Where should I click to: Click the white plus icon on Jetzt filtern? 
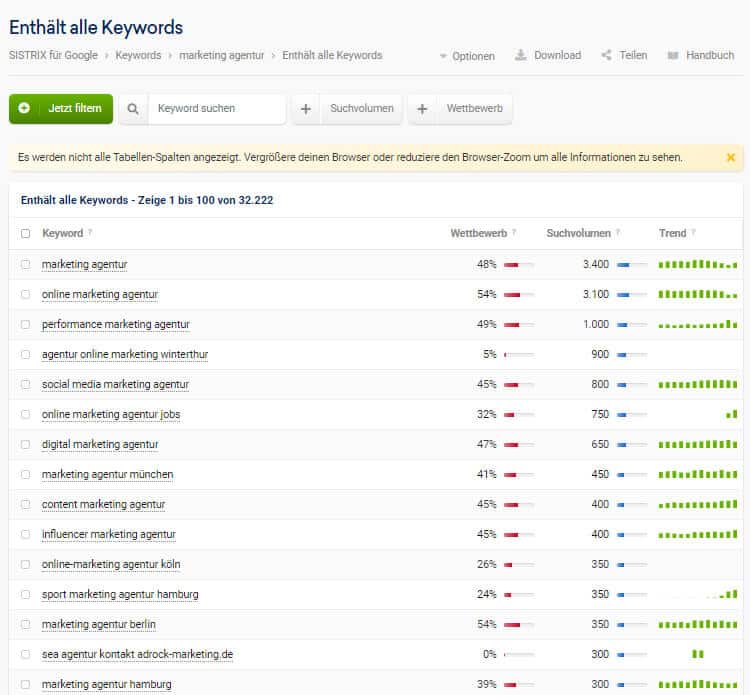(x=24, y=108)
